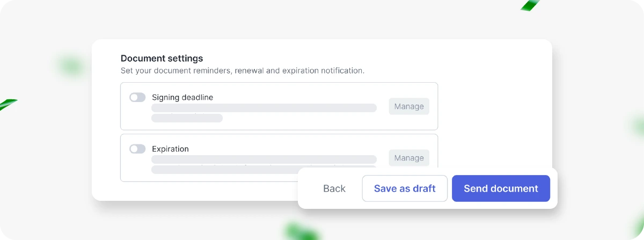Image resolution: width=644 pixels, height=240 pixels.
Task: Click the blurred green confetti at upper left
Action: tap(71, 66)
